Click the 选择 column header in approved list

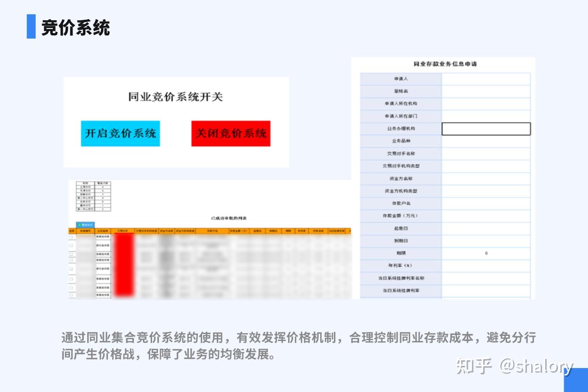72,231
